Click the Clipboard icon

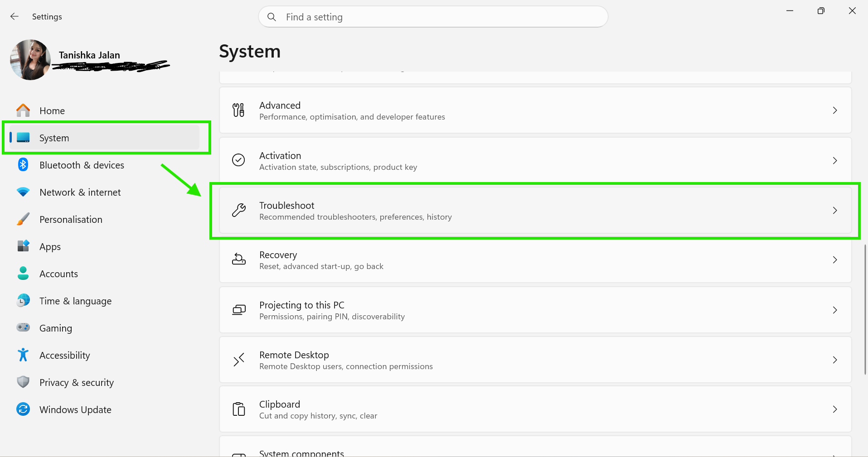[239, 409]
